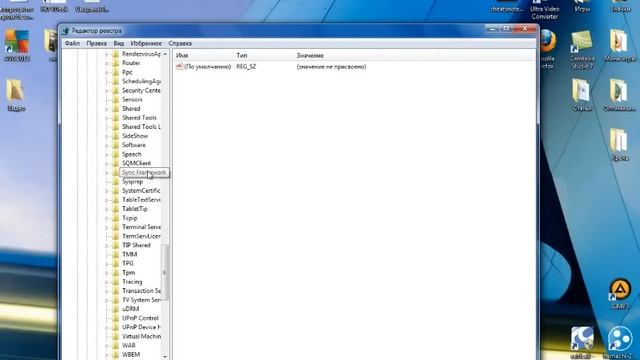Open AIMP3 desktop shortcut

(x=620, y=293)
